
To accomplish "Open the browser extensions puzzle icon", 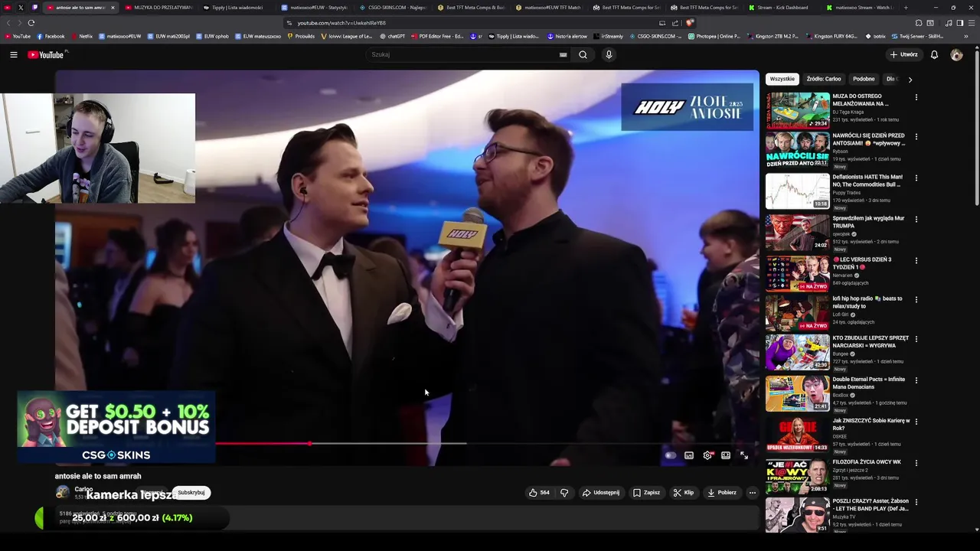I will tap(919, 23).
